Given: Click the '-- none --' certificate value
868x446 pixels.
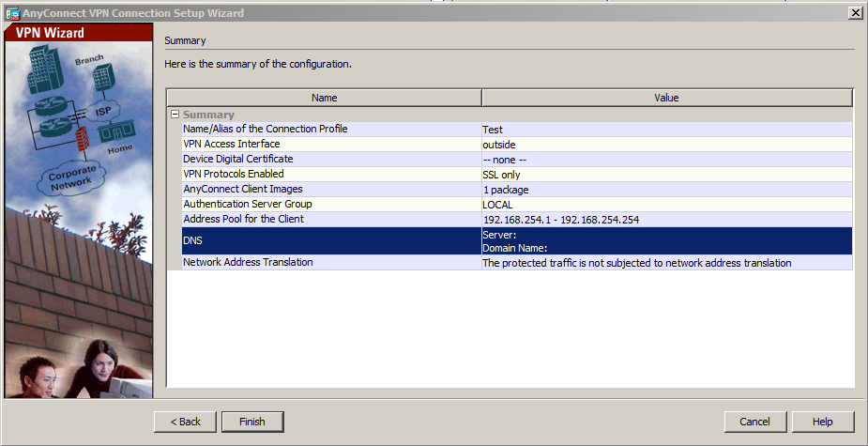Looking at the screenshot, I should point(504,160).
